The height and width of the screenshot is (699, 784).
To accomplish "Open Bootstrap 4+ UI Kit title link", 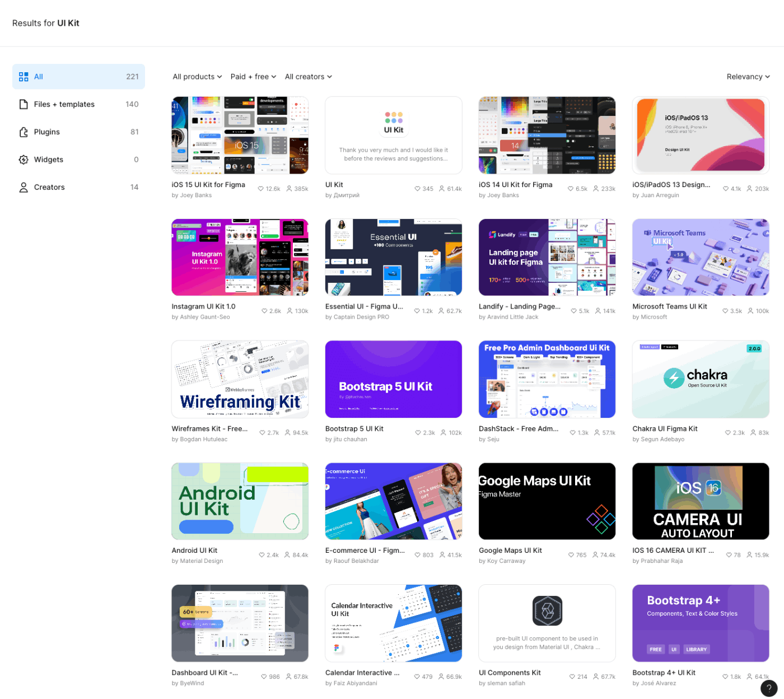I will click(x=664, y=673).
